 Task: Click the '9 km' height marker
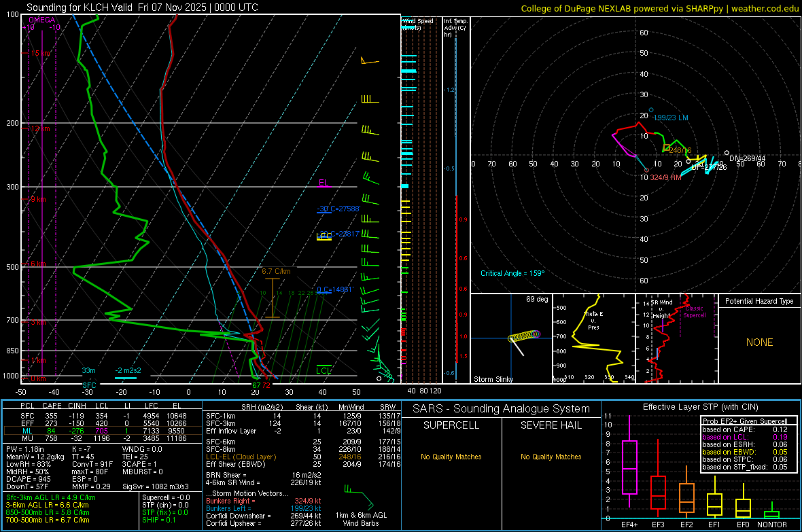[x=38, y=199]
